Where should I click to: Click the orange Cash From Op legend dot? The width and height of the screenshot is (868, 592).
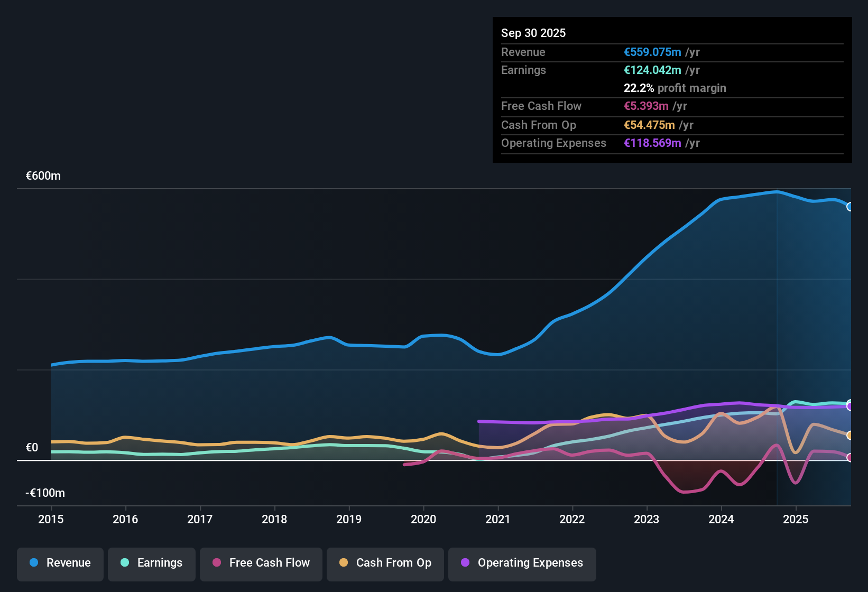pos(343,563)
